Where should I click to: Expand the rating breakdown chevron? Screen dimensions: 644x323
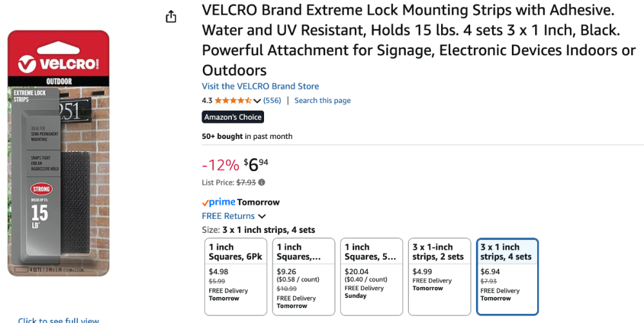pos(258,101)
